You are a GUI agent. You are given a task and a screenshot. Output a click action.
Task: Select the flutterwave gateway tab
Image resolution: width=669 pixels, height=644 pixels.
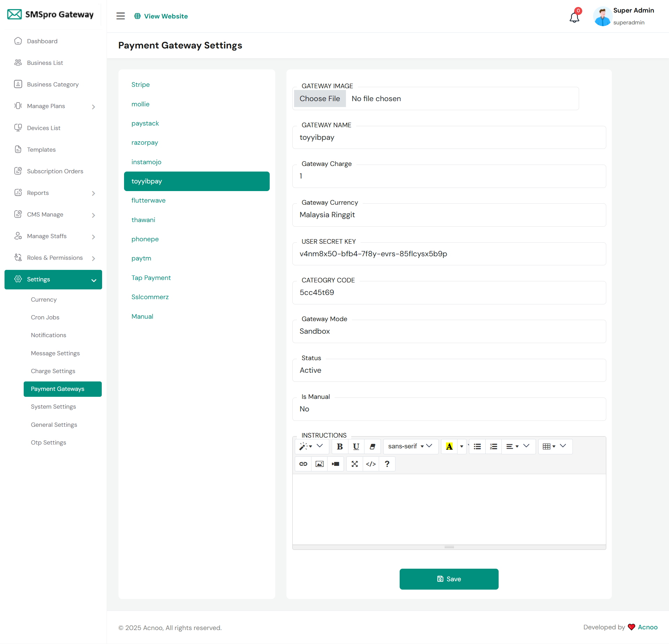tap(148, 200)
